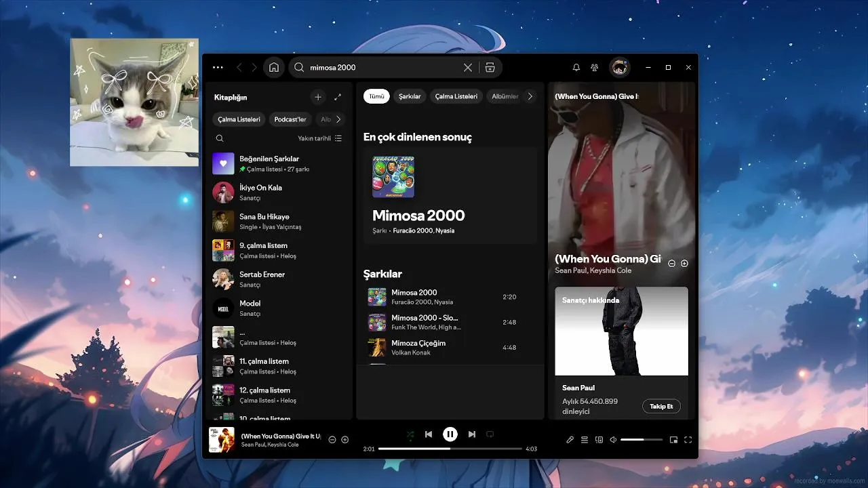
Task: Open notifications bell icon
Action: pos(576,67)
